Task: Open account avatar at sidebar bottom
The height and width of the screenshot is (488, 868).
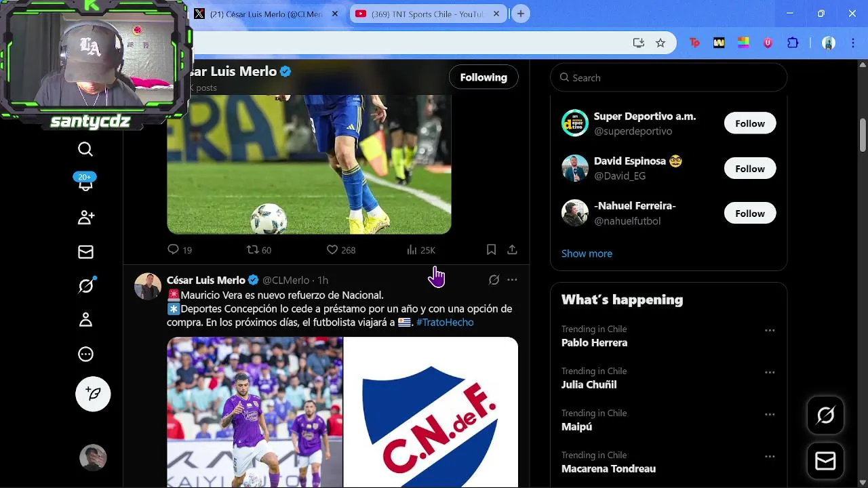Action: pos(93,457)
